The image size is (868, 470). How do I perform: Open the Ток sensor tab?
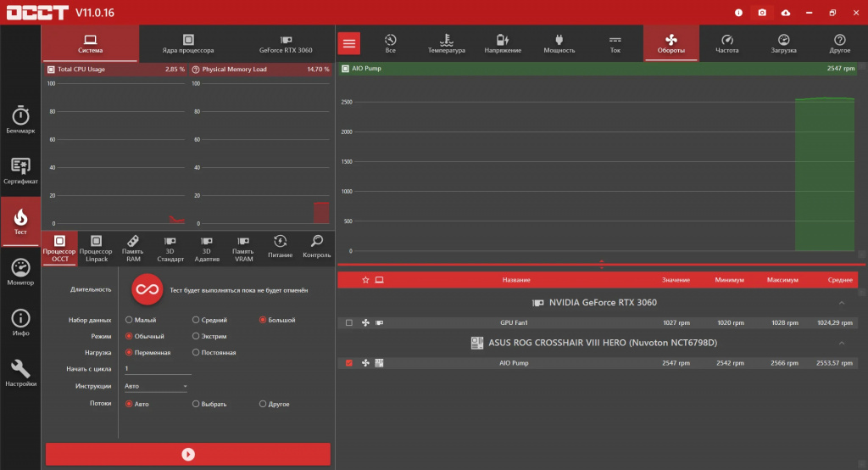pyautogui.click(x=615, y=44)
